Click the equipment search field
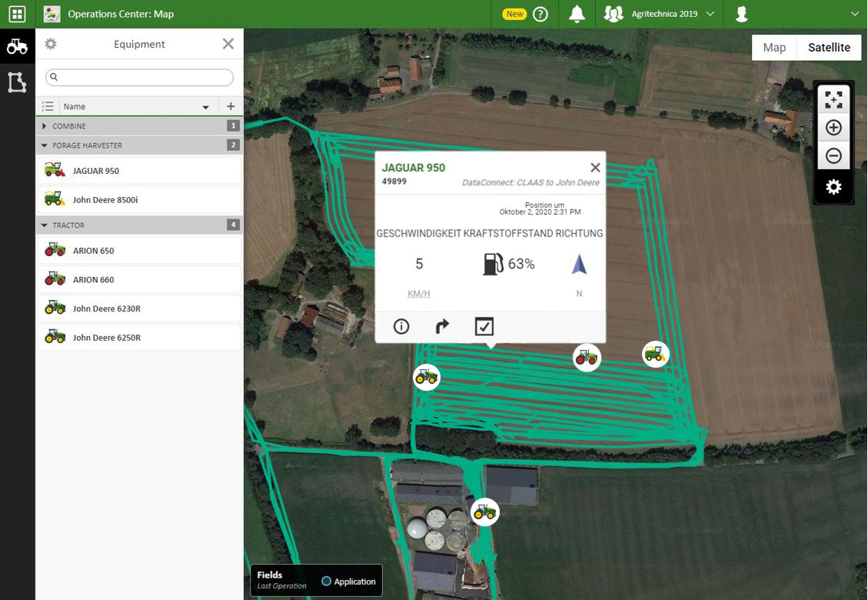 140,77
